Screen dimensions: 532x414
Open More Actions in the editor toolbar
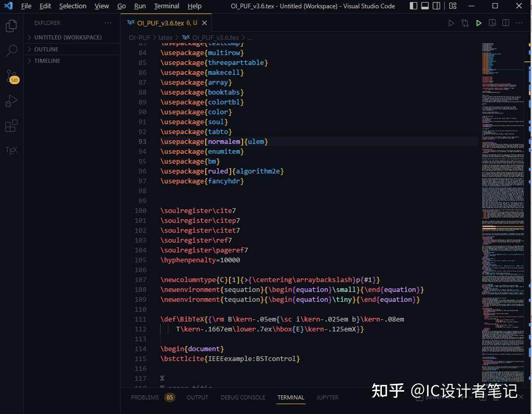click(518, 23)
